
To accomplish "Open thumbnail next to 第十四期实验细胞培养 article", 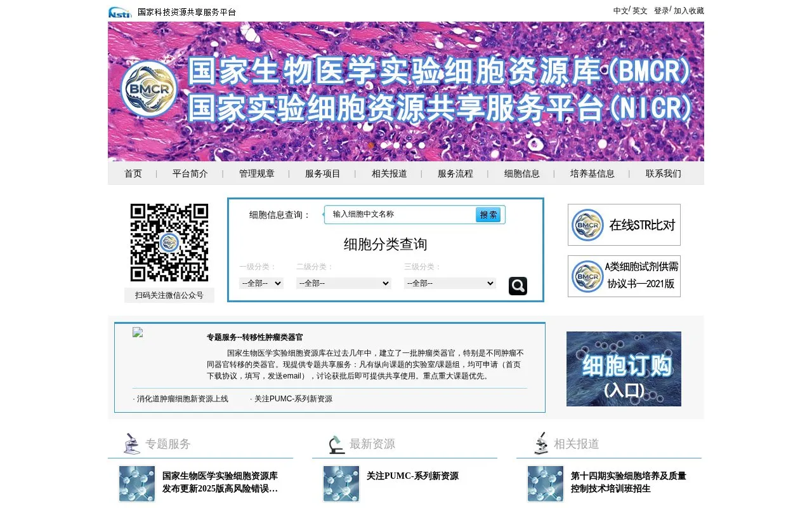I will click(546, 484).
